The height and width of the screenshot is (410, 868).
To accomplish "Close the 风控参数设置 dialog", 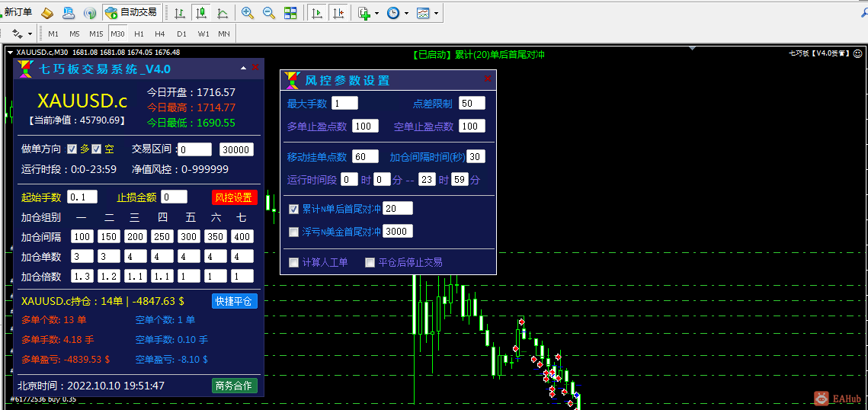I will pos(488,78).
